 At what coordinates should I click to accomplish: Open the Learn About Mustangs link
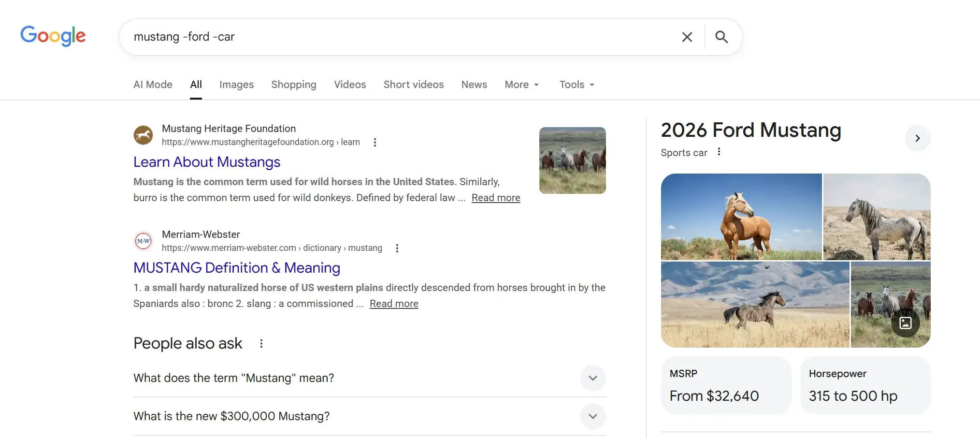pos(207,162)
